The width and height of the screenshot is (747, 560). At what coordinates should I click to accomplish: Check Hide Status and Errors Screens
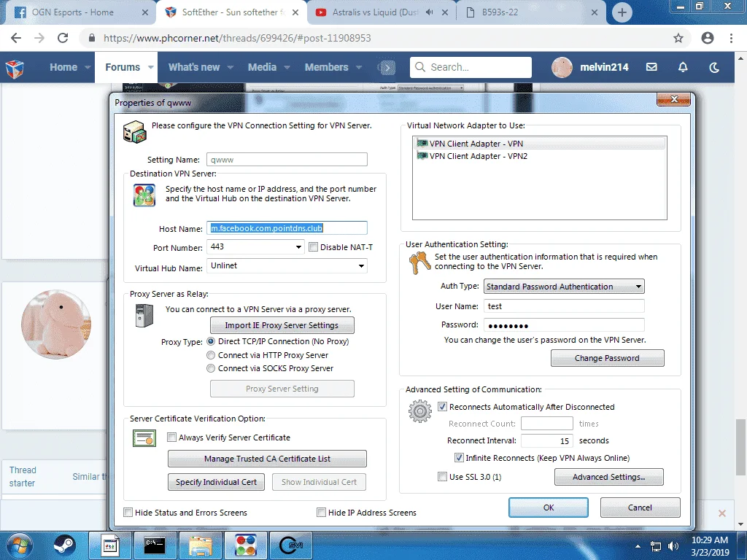coord(128,513)
